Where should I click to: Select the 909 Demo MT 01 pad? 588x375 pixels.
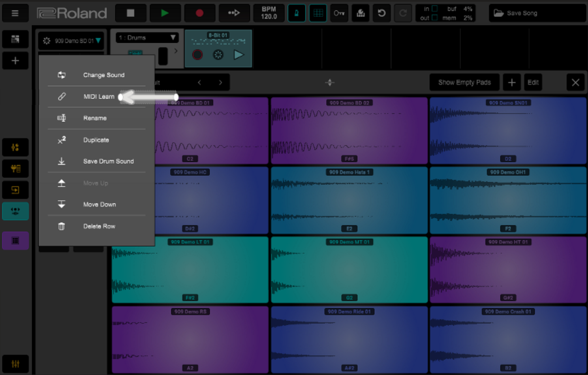[x=349, y=270]
